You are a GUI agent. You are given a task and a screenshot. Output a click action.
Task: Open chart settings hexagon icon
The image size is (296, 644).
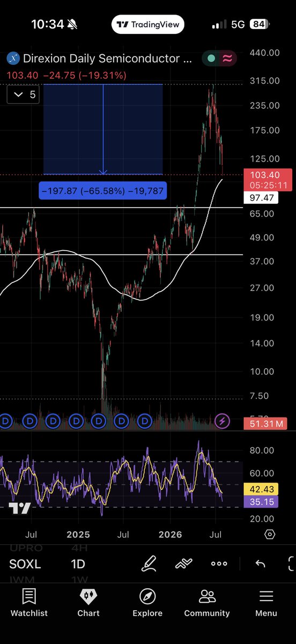point(270,535)
